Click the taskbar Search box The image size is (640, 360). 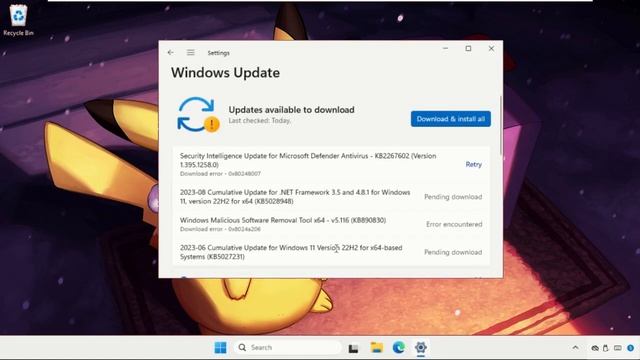(287, 348)
